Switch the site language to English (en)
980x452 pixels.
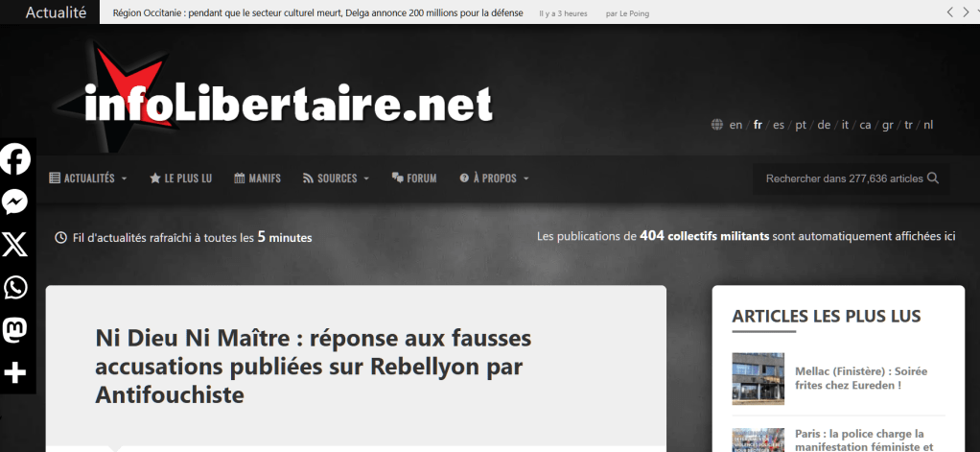tap(735, 125)
